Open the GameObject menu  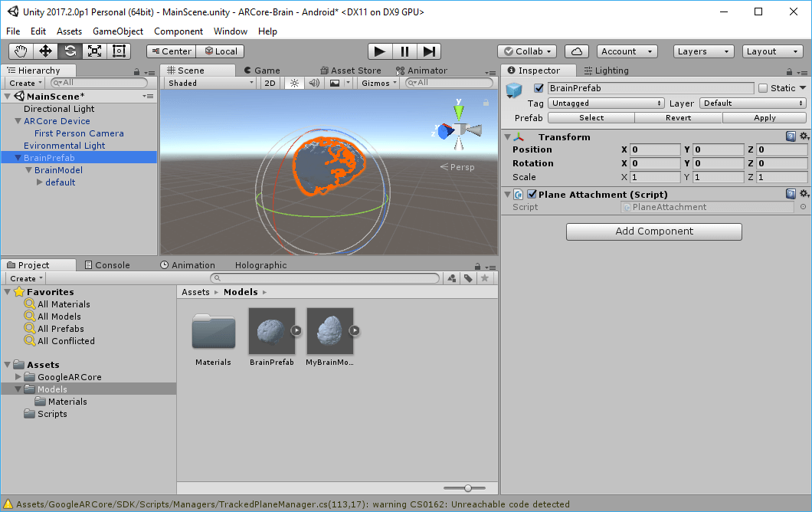118,31
